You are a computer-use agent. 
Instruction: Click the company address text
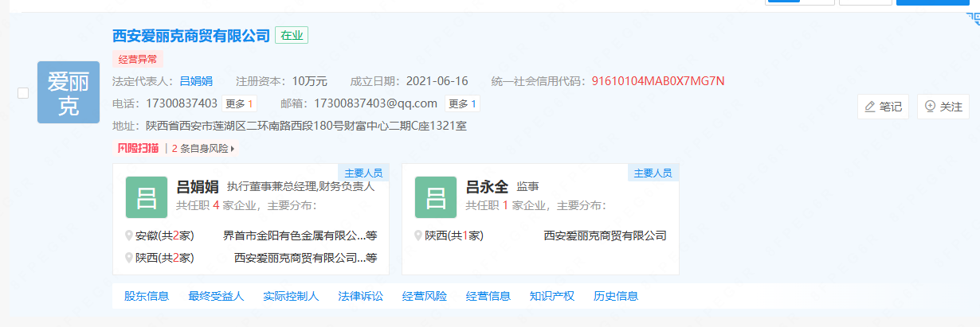pyautogui.click(x=306, y=126)
